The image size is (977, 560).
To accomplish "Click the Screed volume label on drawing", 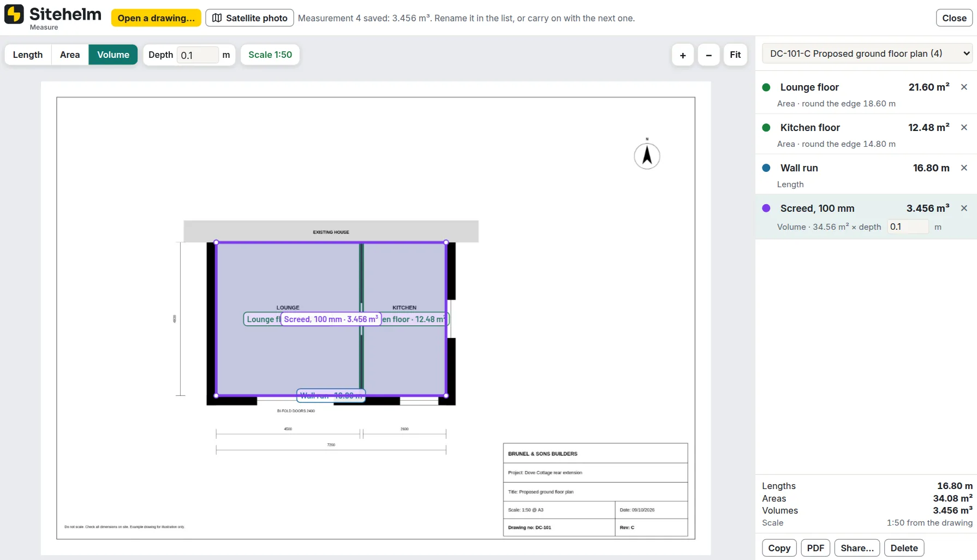I will coord(331,319).
